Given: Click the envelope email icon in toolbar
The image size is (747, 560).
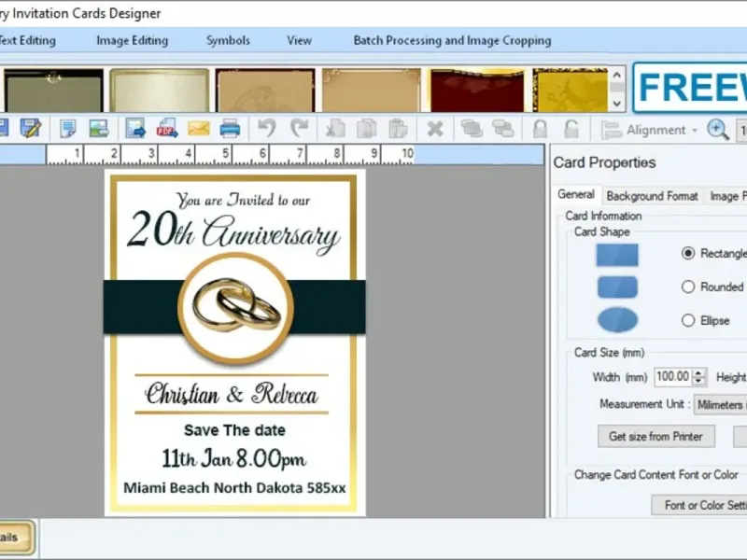Looking at the screenshot, I should [x=199, y=129].
